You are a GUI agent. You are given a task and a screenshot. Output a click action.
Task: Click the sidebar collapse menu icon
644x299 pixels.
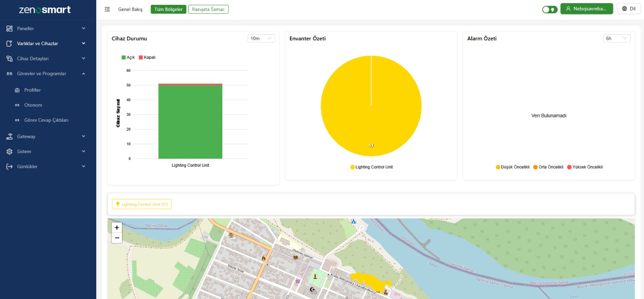point(107,9)
